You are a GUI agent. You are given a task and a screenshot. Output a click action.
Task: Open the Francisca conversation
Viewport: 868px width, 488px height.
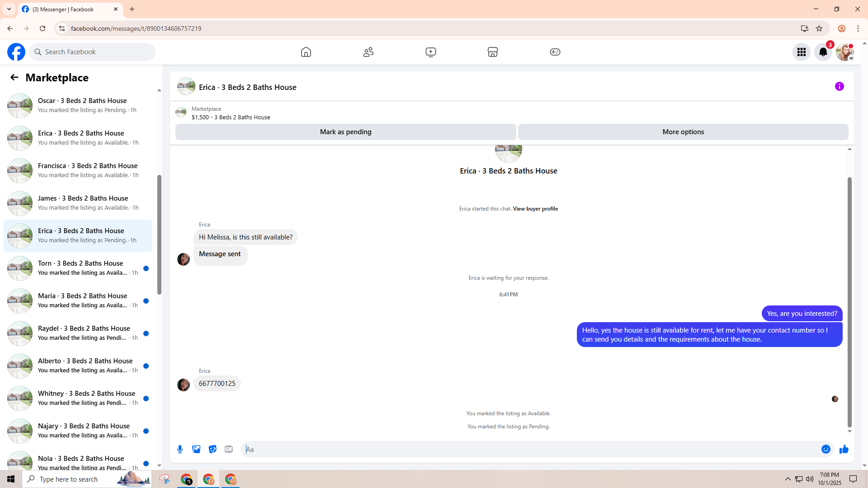pyautogui.click(x=78, y=170)
